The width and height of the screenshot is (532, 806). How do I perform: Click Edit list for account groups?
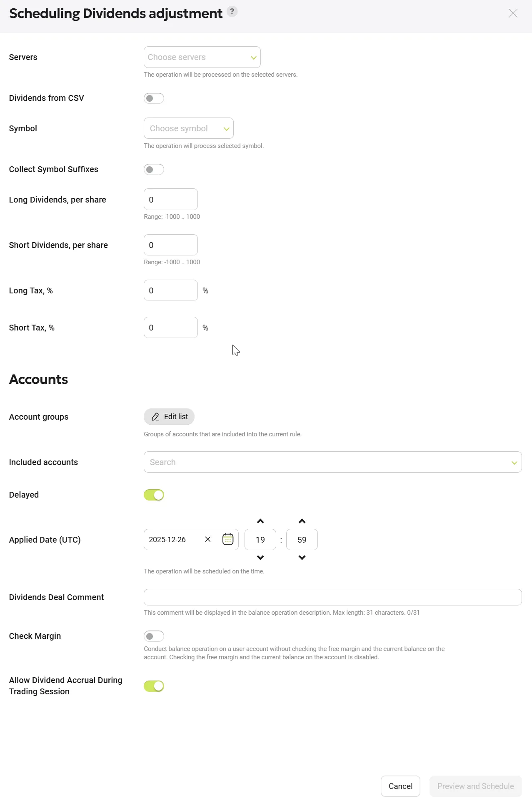(x=169, y=417)
